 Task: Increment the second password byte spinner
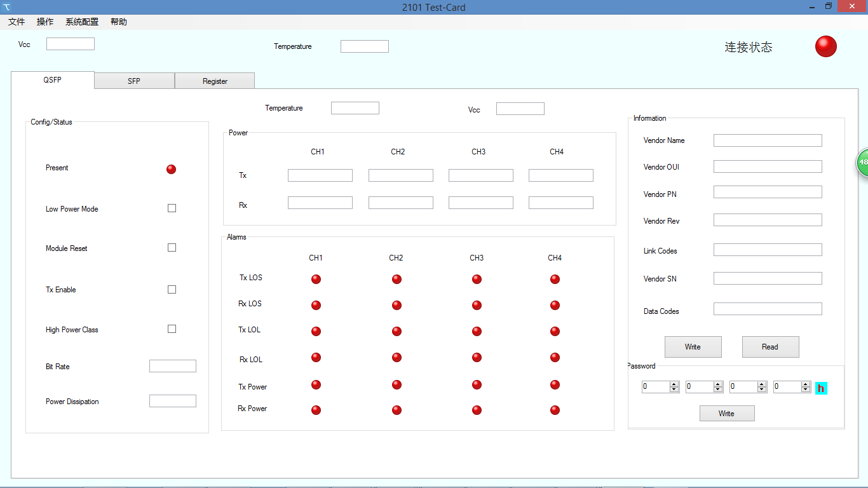click(718, 384)
